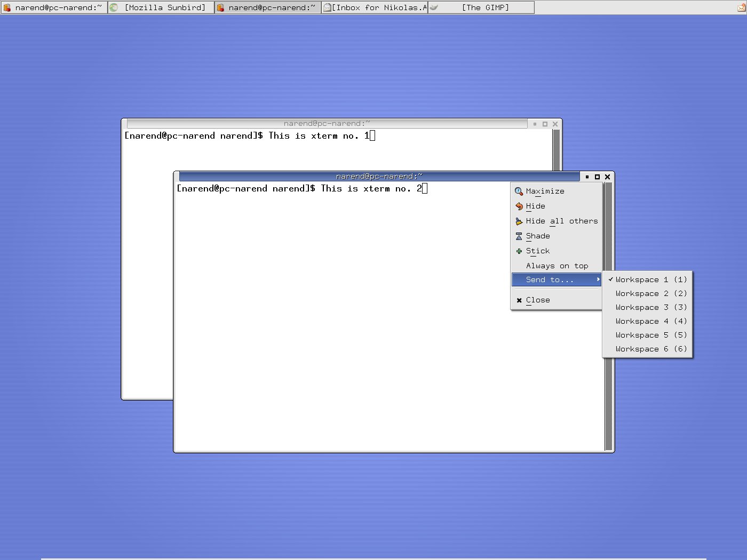Click the Send to submenu arrow
The height and width of the screenshot is (560, 747).
coord(598,279)
